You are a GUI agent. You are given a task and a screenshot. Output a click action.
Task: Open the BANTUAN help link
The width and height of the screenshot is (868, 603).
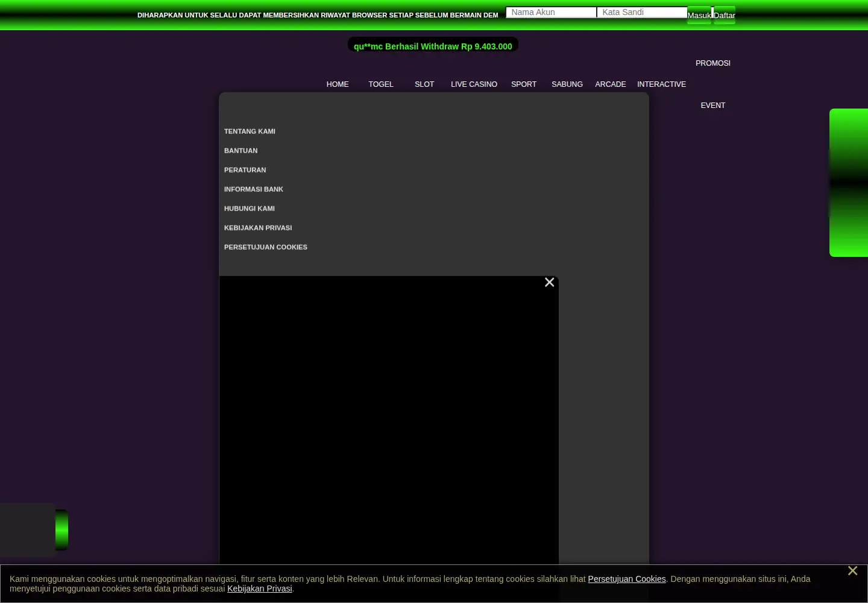click(241, 151)
